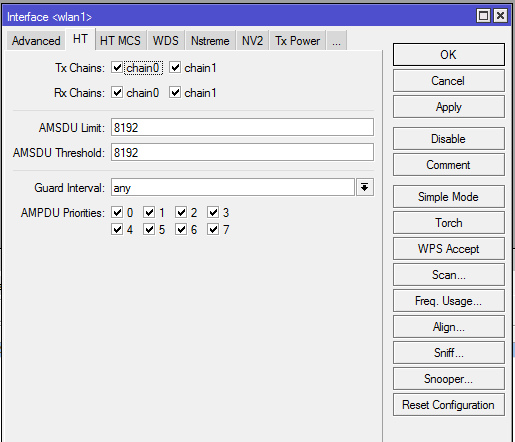Go to the Advanced tab
Screen dimensions: 515x442
point(36,41)
